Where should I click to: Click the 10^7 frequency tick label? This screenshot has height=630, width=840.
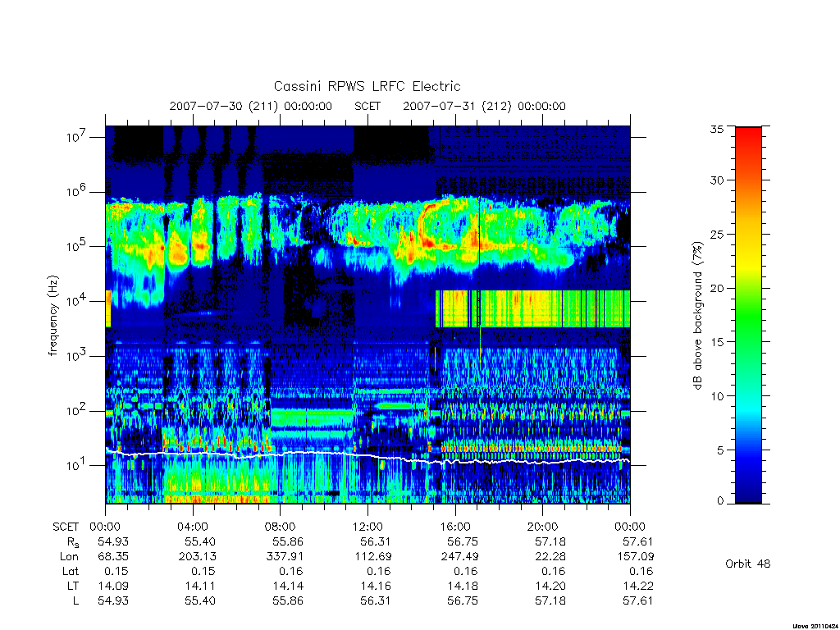point(76,137)
